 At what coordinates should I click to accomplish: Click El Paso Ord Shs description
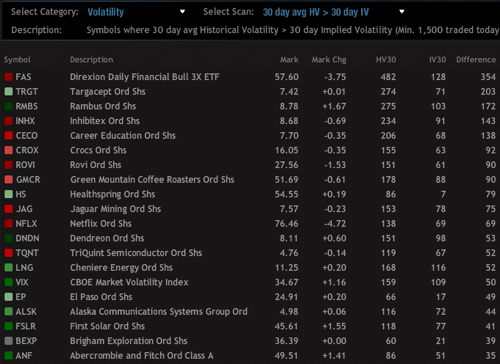(x=101, y=297)
